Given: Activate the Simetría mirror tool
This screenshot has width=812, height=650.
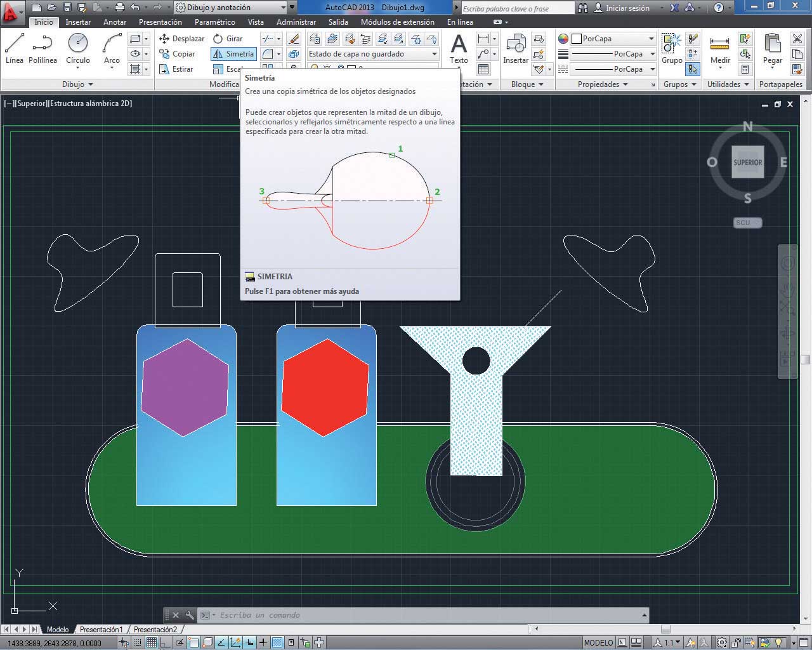Looking at the screenshot, I should 233,54.
